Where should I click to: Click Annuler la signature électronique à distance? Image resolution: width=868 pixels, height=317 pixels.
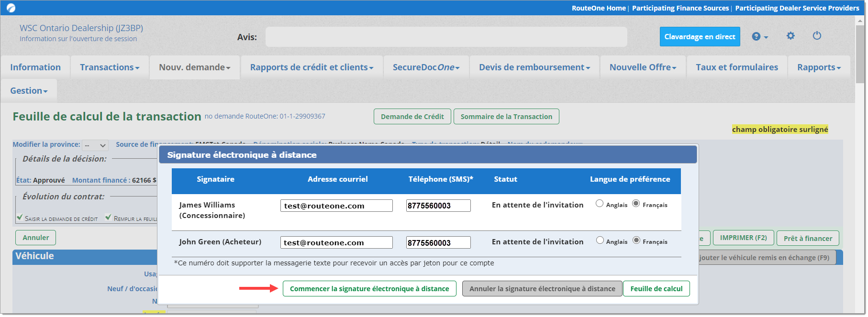click(542, 289)
